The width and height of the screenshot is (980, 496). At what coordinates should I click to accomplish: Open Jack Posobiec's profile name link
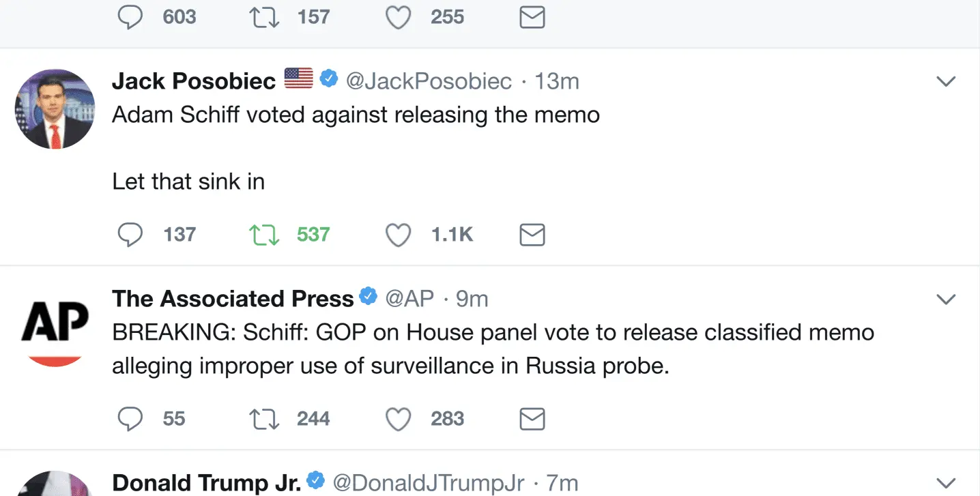point(194,81)
